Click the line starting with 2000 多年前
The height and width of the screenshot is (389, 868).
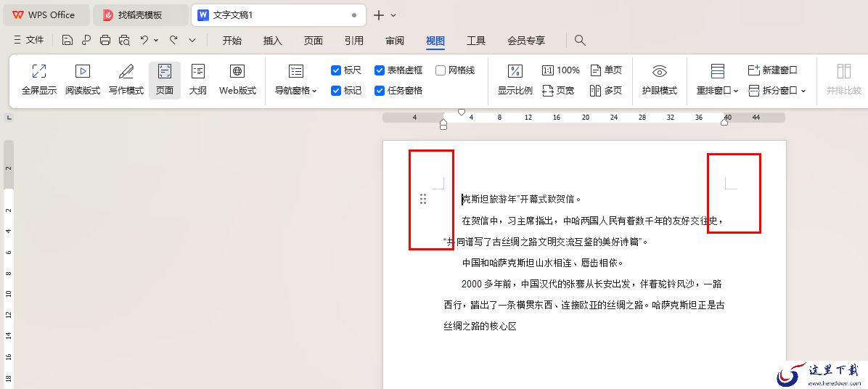pyautogui.click(x=591, y=284)
